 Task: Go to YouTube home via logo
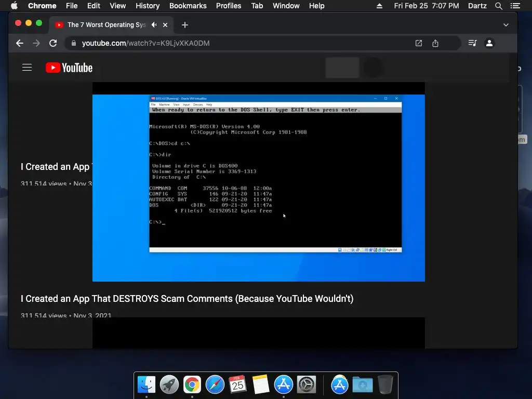click(69, 68)
